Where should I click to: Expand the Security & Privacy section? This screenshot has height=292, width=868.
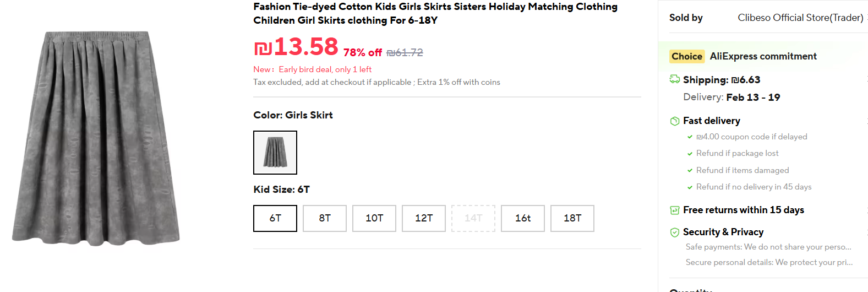(x=723, y=232)
